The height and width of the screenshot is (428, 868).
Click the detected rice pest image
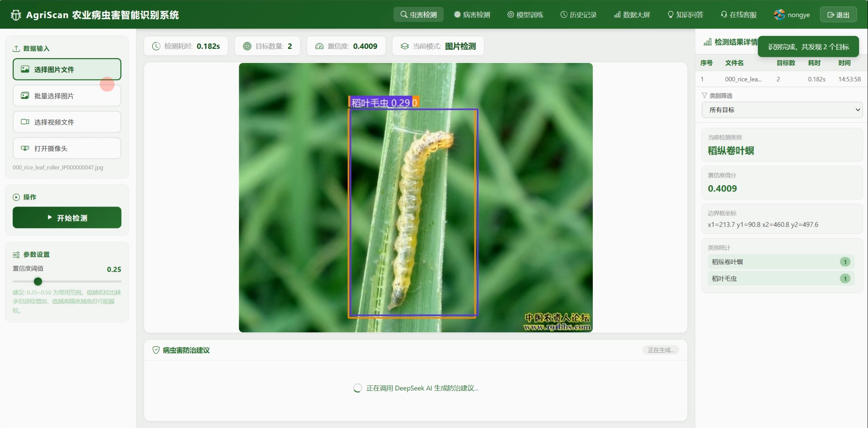click(x=416, y=198)
